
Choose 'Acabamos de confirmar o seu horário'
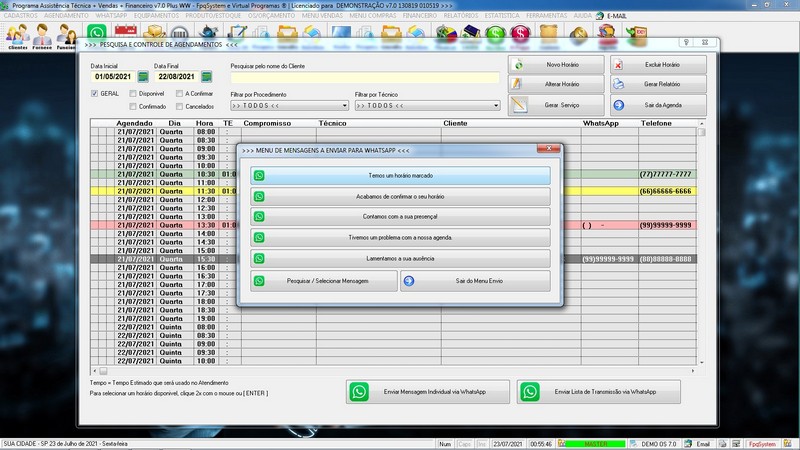point(400,196)
